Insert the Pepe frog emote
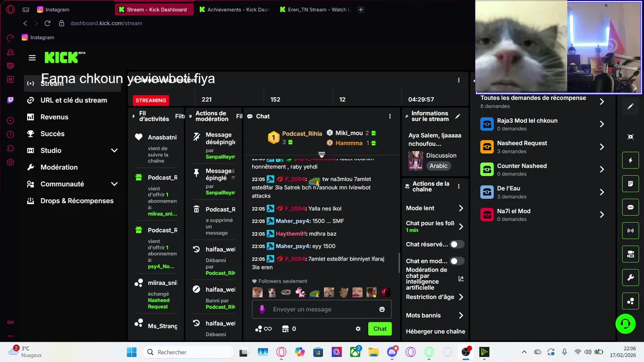Screen dimensions: 644x362 tap(314, 292)
